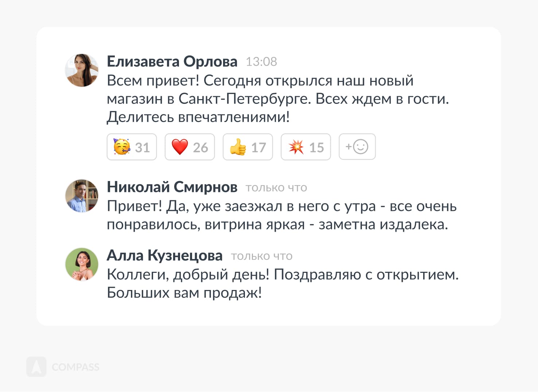Click the name Елизавета Орлова
538x392 pixels.
172,62
